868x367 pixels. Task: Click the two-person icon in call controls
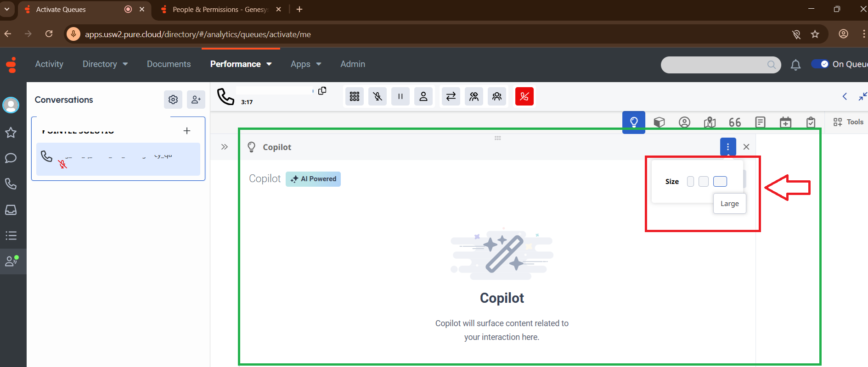coord(474,96)
